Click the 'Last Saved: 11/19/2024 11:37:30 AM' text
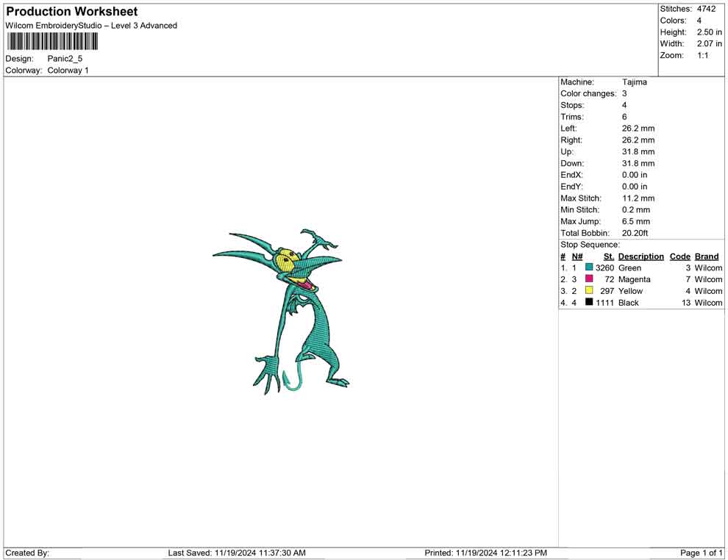Viewport: 728px width, 560px height. [x=237, y=553]
